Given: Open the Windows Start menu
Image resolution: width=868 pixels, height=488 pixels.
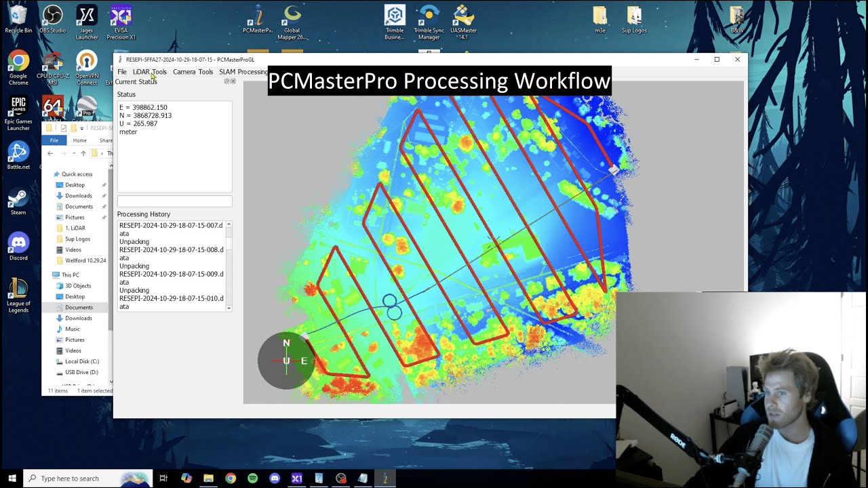Looking at the screenshot, I should 12,479.
